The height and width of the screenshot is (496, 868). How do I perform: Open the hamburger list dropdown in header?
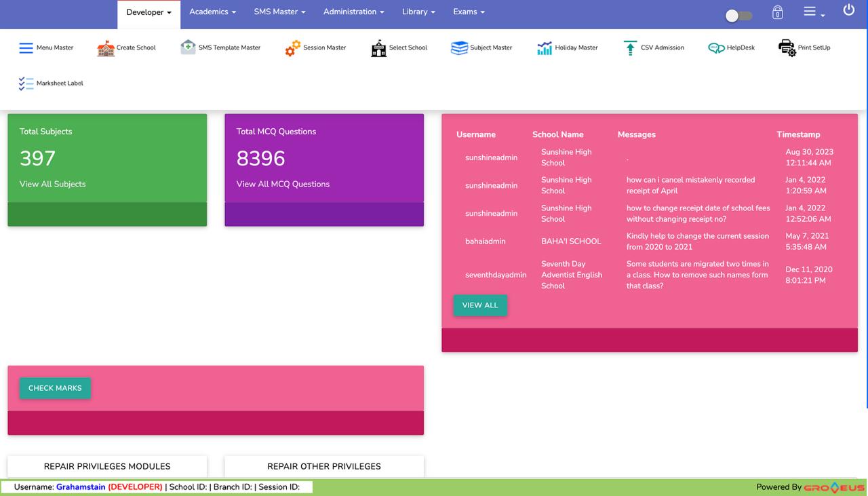813,12
